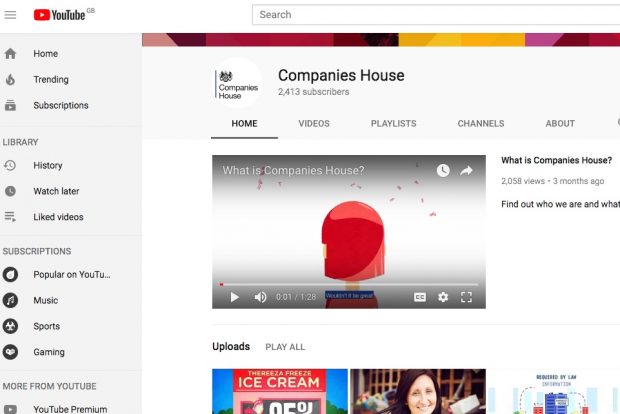Click into the Search field
620x414 pixels.
tap(436, 15)
